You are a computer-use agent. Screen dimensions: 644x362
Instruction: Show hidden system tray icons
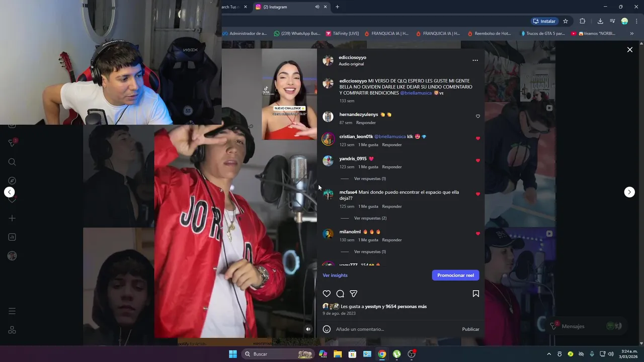click(x=549, y=354)
